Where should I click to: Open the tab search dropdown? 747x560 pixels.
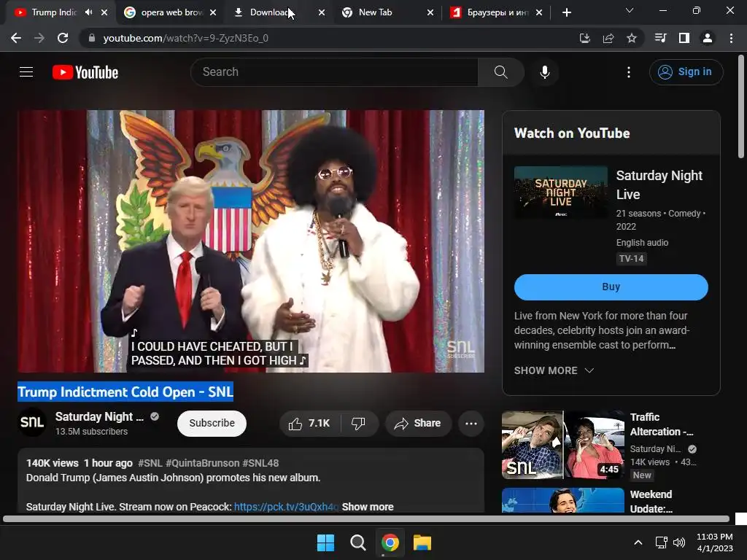coord(630,10)
